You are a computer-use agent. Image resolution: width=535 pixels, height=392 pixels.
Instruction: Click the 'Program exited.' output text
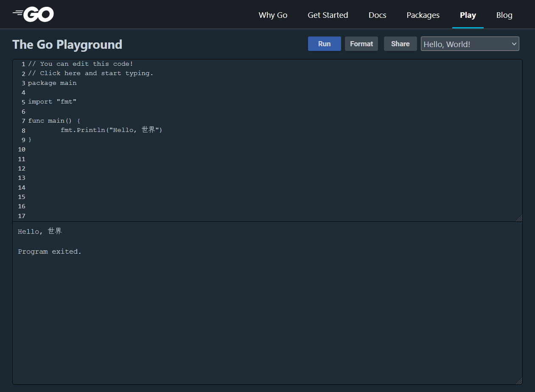point(50,252)
